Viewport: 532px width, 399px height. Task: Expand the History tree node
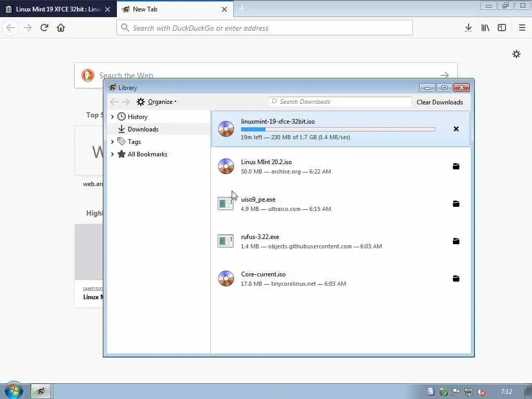tap(112, 117)
